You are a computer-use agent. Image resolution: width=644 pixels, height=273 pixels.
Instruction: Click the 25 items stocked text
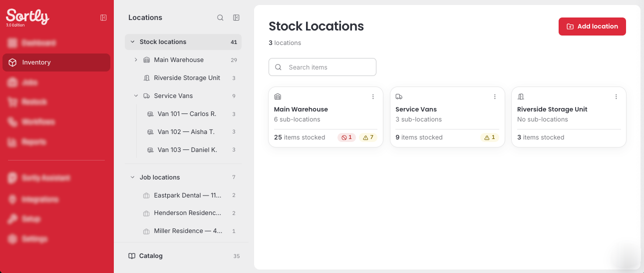(x=300, y=137)
